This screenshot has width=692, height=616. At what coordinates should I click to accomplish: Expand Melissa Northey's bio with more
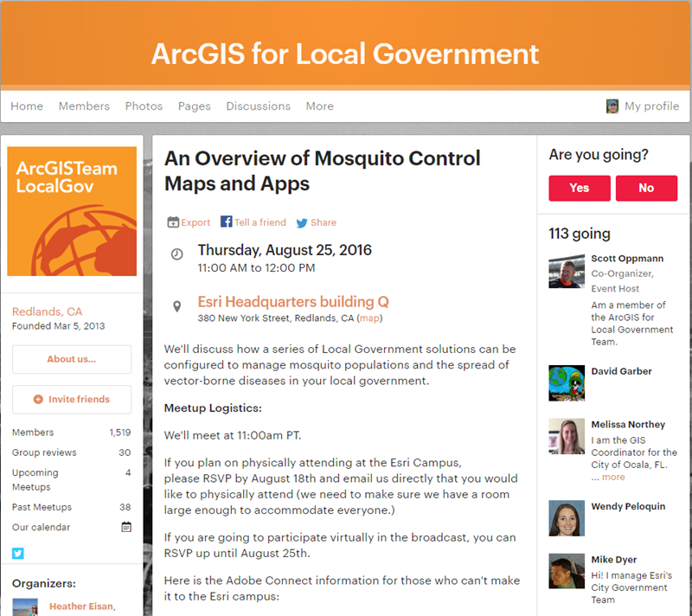tap(613, 477)
